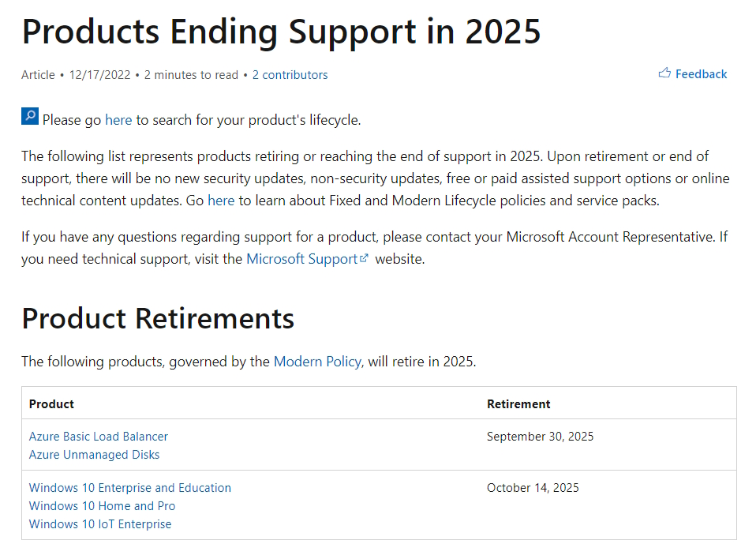Viewport: 756px width, 559px height.
Task: Open the Azure Basic Load Balancer link
Action: click(x=98, y=436)
